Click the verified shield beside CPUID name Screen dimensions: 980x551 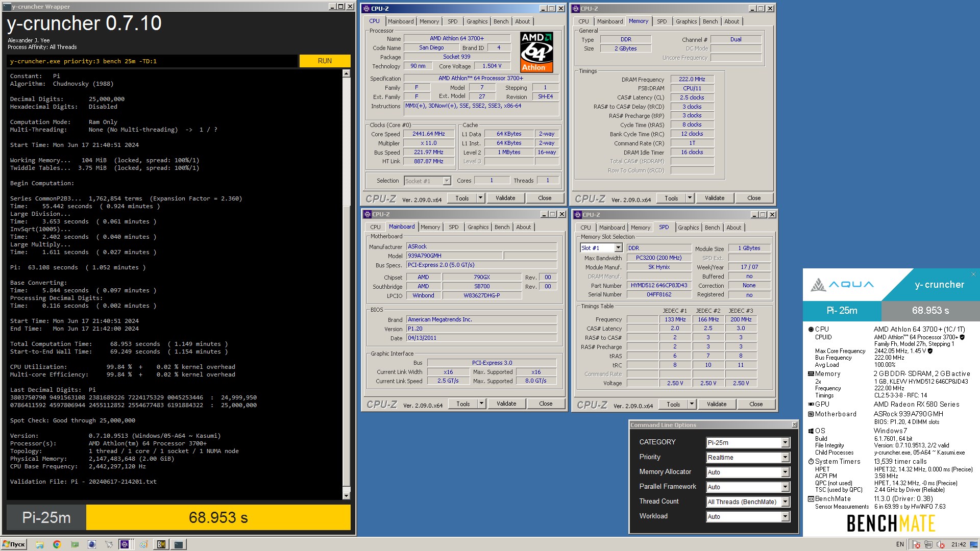click(x=962, y=337)
